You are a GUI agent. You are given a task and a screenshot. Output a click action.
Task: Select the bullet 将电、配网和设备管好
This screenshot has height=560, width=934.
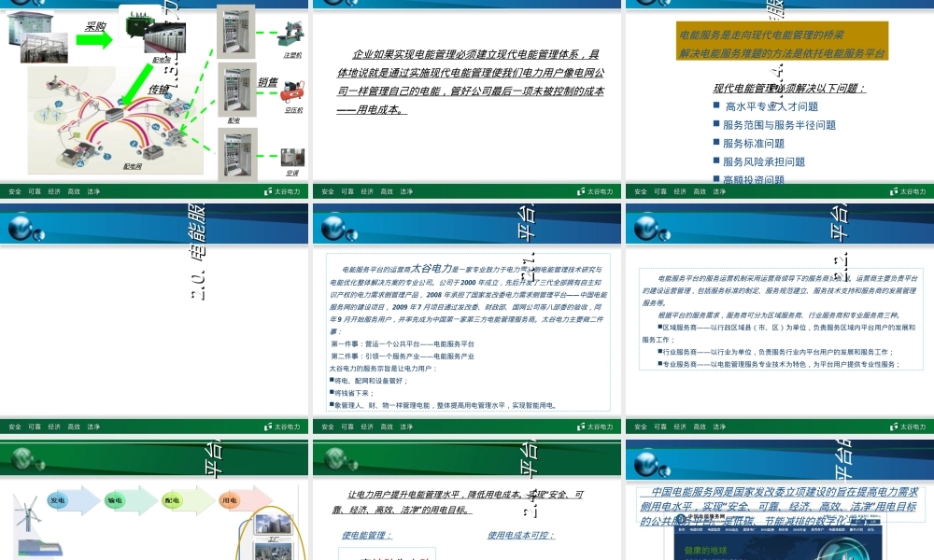(369, 381)
